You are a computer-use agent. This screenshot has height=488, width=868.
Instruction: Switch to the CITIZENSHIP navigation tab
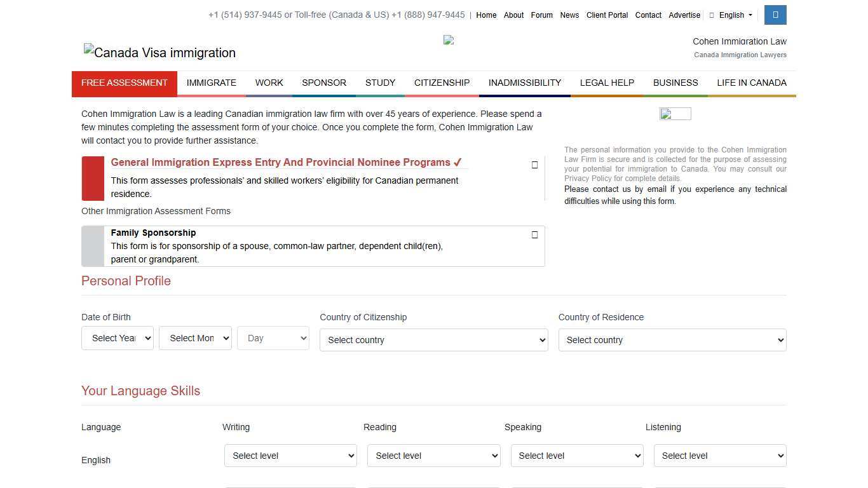tap(442, 83)
